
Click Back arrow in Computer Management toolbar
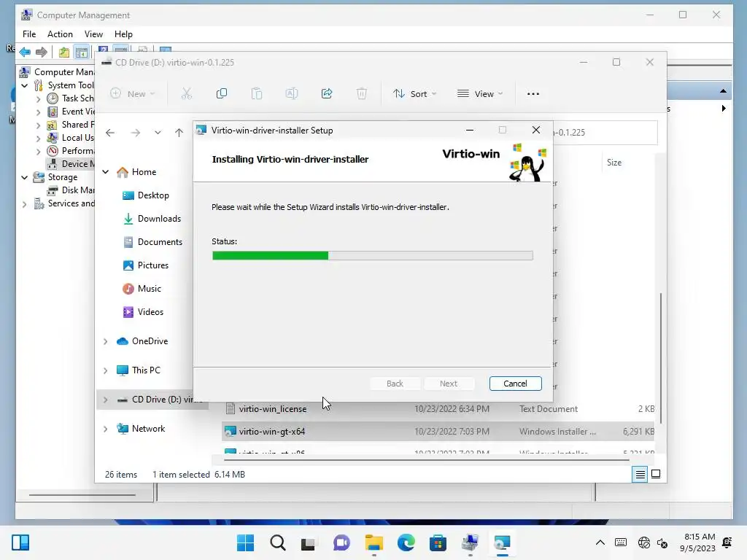pyautogui.click(x=25, y=52)
